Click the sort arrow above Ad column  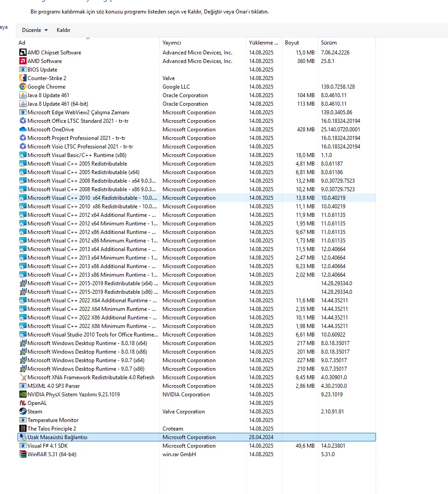tap(88, 38)
